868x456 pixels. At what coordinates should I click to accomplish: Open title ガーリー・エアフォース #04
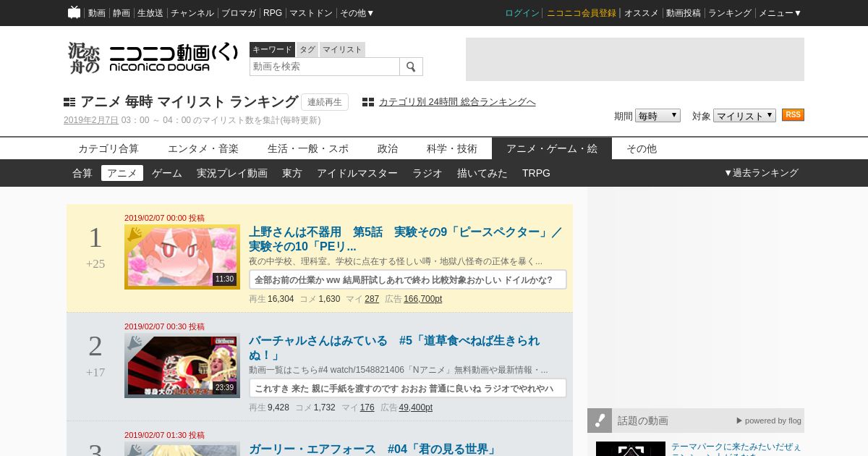(373, 449)
